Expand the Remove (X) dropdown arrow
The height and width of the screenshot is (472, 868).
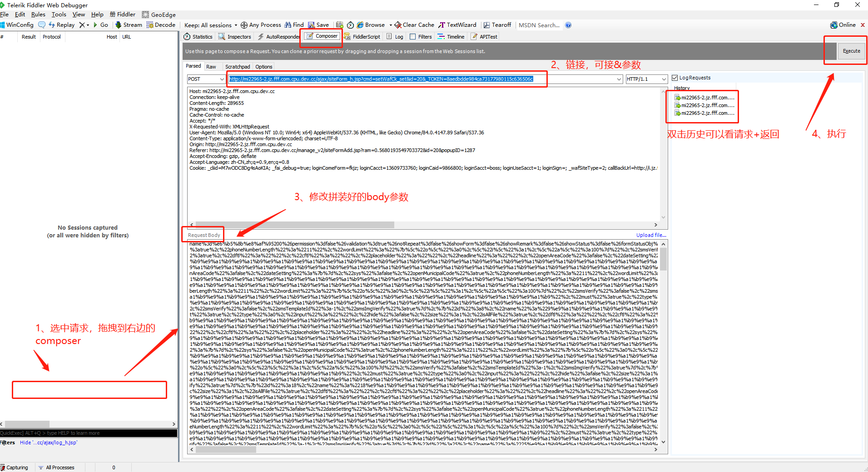click(x=88, y=25)
